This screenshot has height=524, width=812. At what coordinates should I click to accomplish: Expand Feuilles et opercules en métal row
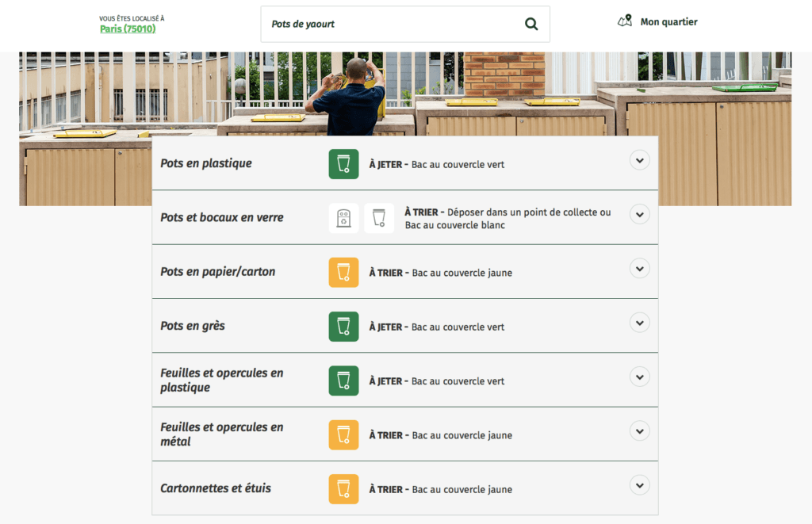pyautogui.click(x=640, y=431)
